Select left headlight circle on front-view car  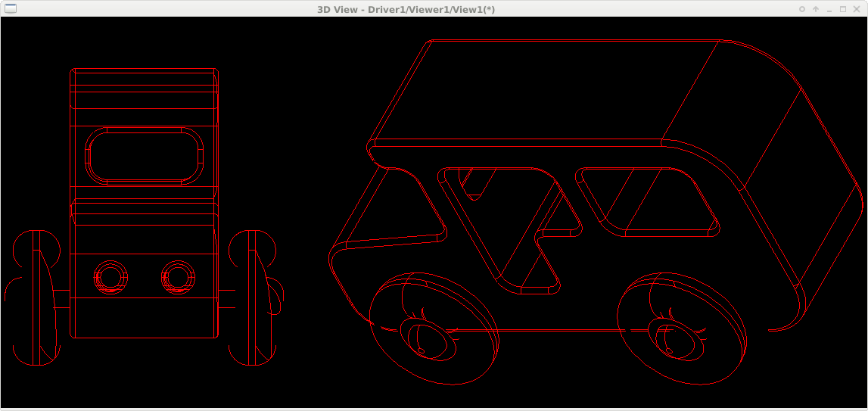[110, 277]
